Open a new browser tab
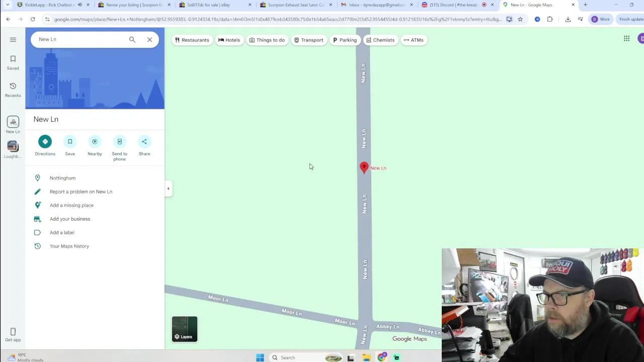 (585, 5)
